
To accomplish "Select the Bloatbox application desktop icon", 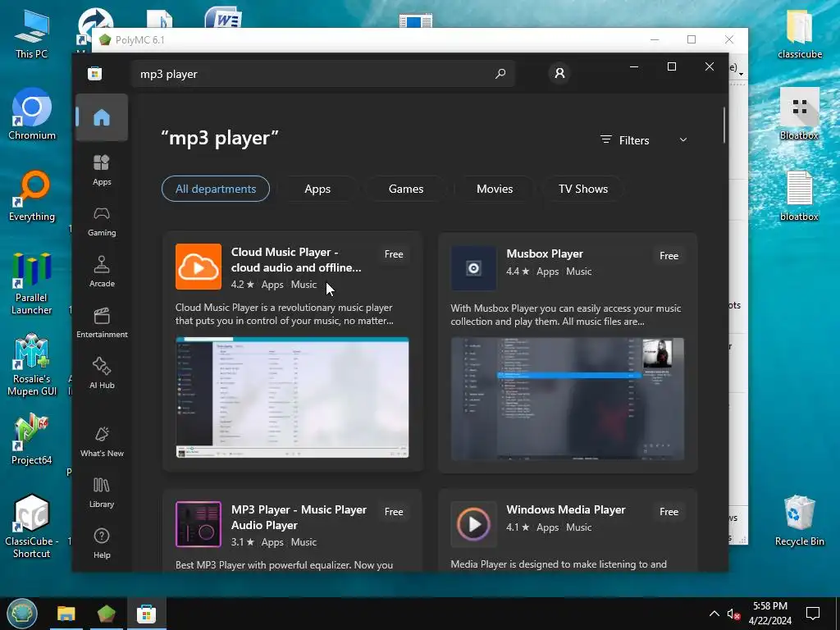I will 799,114.
